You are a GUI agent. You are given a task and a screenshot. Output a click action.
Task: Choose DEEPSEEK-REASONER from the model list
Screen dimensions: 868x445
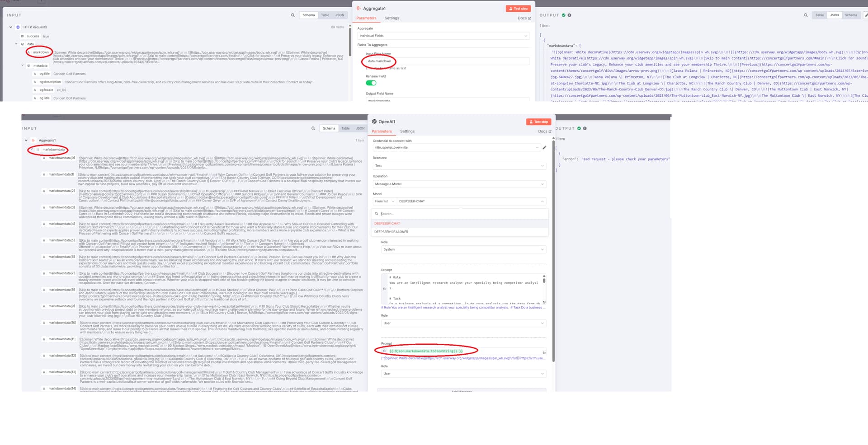tap(460, 232)
